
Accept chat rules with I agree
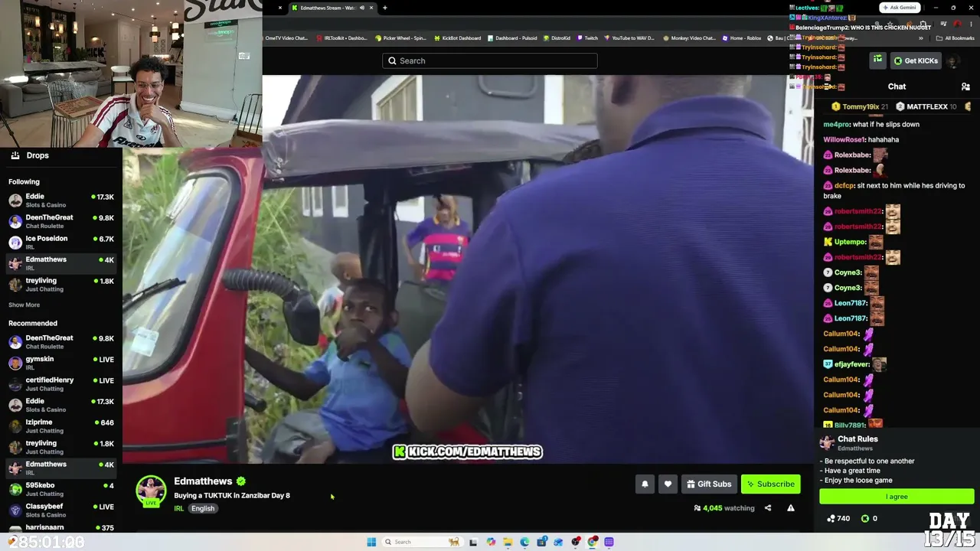coord(897,497)
